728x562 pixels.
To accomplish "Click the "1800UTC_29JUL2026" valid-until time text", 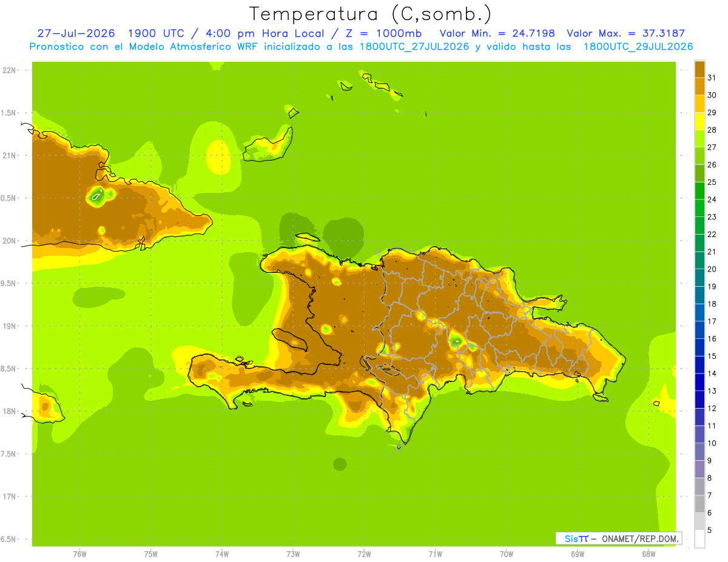I will [x=638, y=47].
